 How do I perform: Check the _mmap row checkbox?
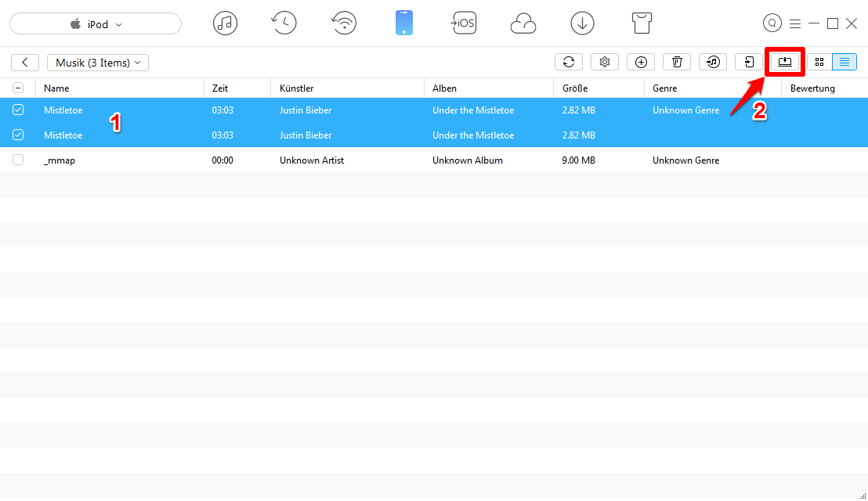tap(18, 160)
